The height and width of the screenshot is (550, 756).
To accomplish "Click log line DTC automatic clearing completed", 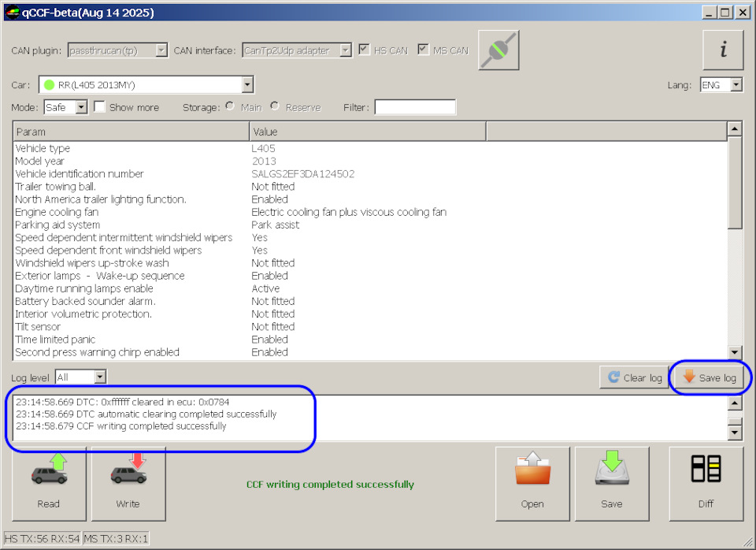I will click(146, 414).
